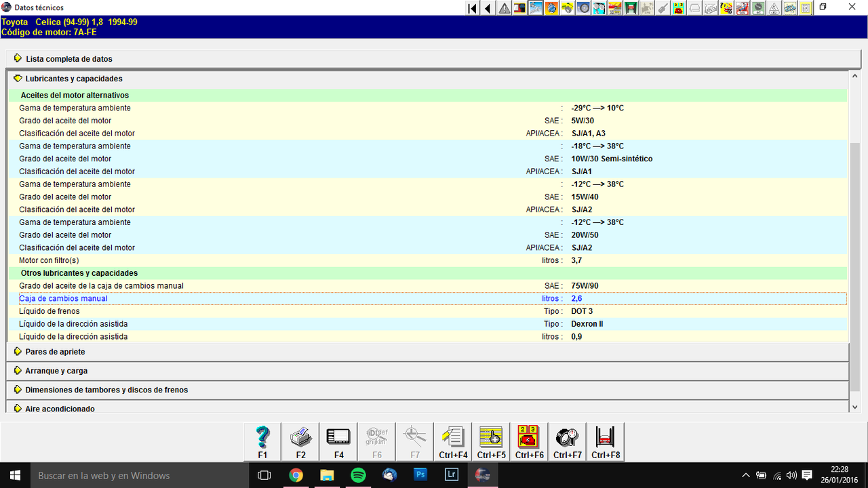Open Google Chrome from the taskbar
The width and height of the screenshot is (868, 488).
pos(296,475)
